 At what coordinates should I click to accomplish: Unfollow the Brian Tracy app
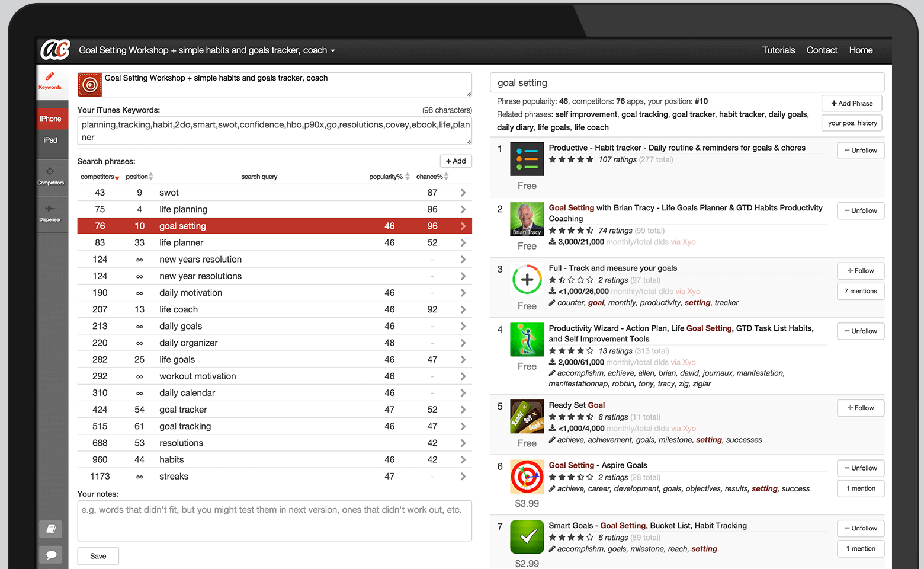tap(861, 210)
